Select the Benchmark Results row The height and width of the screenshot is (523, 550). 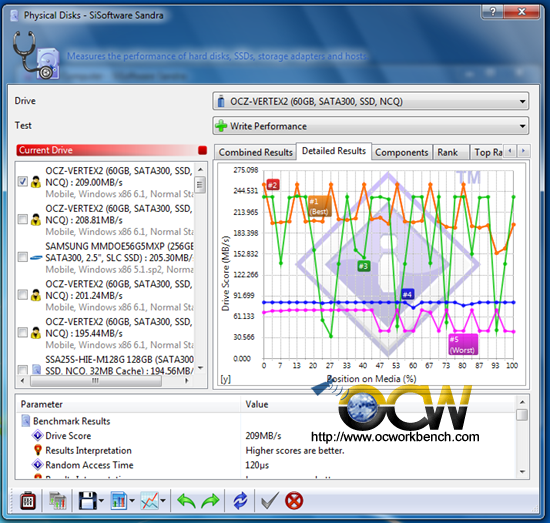266,421
